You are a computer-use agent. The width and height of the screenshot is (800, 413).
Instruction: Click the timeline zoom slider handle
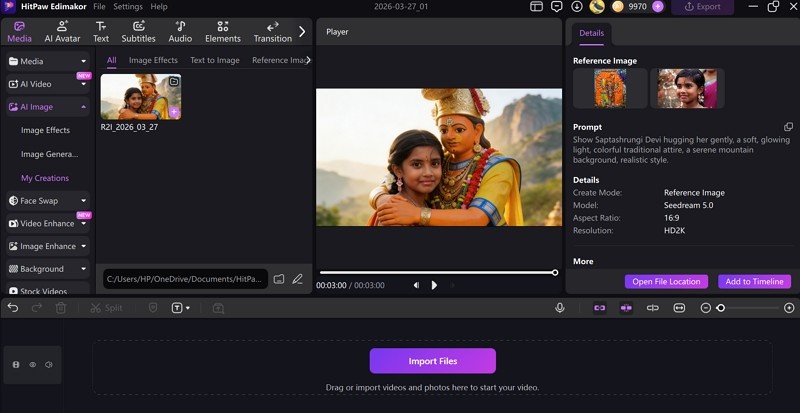coord(720,308)
